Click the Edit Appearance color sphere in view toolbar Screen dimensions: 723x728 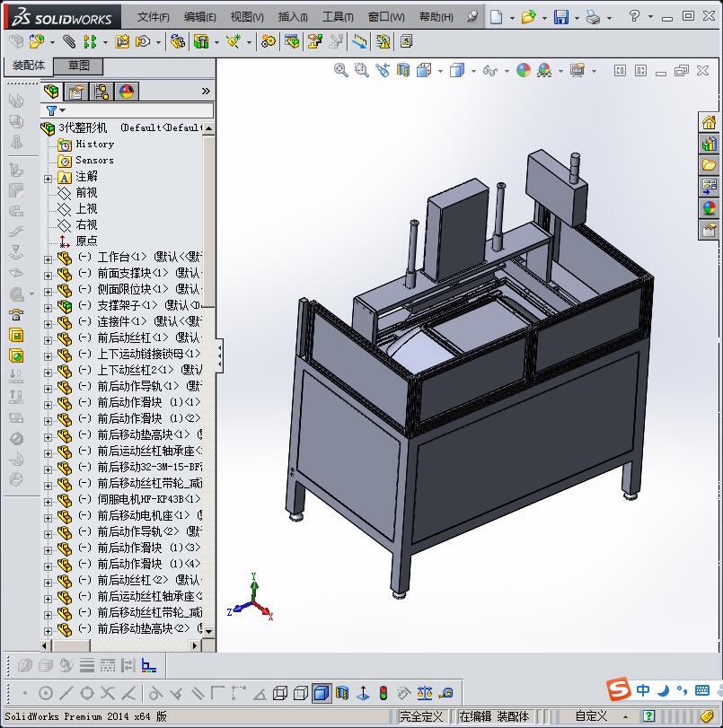(524, 70)
